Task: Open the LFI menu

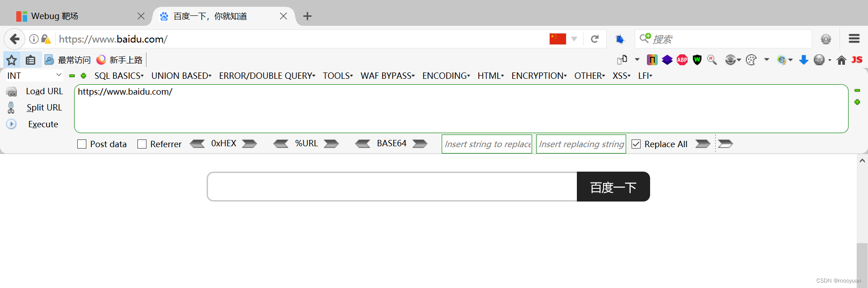Action: pyautogui.click(x=645, y=76)
